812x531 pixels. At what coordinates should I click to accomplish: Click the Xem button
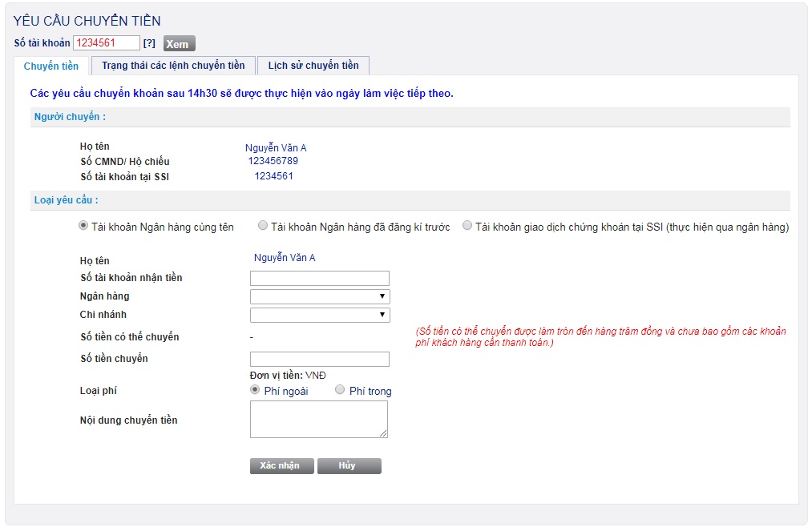point(179,43)
